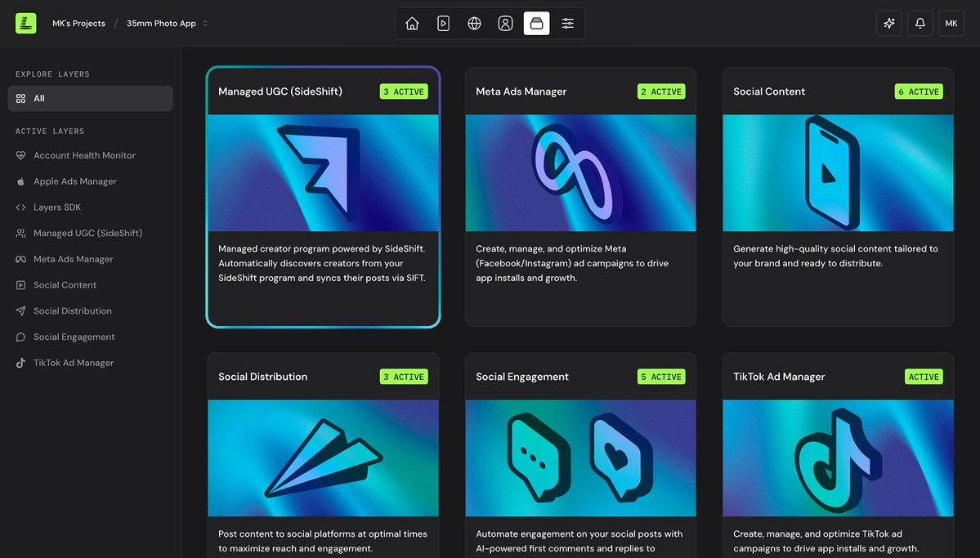The height and width of the screenshot is (558, 980).
Task: Click the chat bubbles with heart artwork
Action: coord(580,458)
